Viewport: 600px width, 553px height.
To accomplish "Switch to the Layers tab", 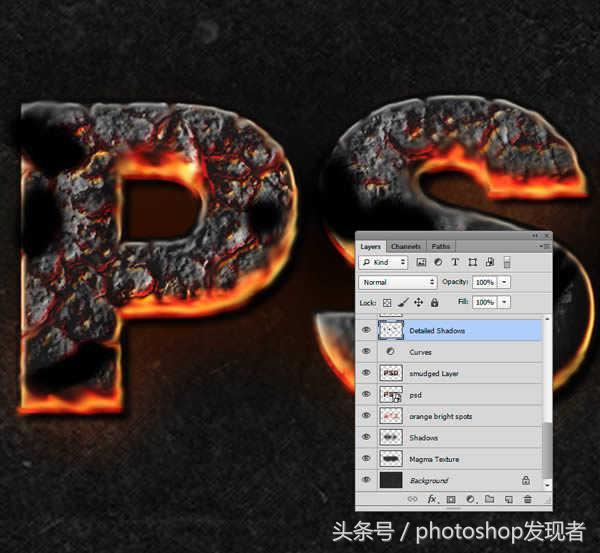I will 370,246.
